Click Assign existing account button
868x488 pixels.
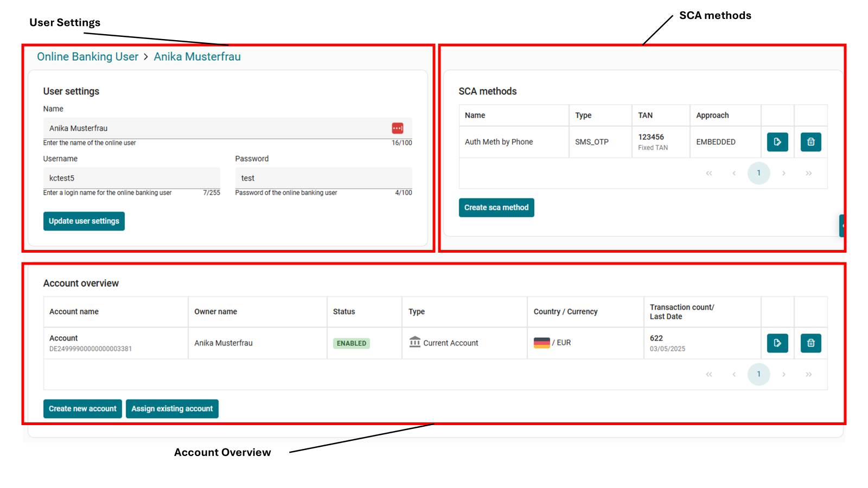coord(172,409)
